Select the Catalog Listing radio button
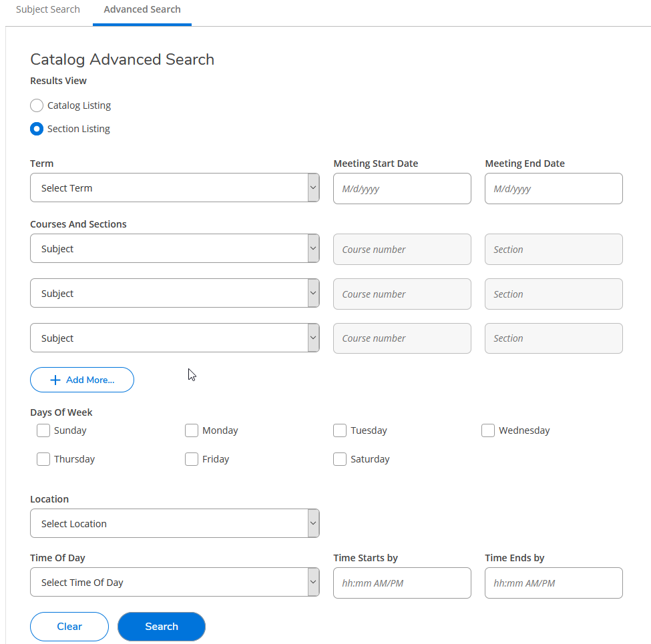Viewport: 651px width, 644px height. coord(37,105)
